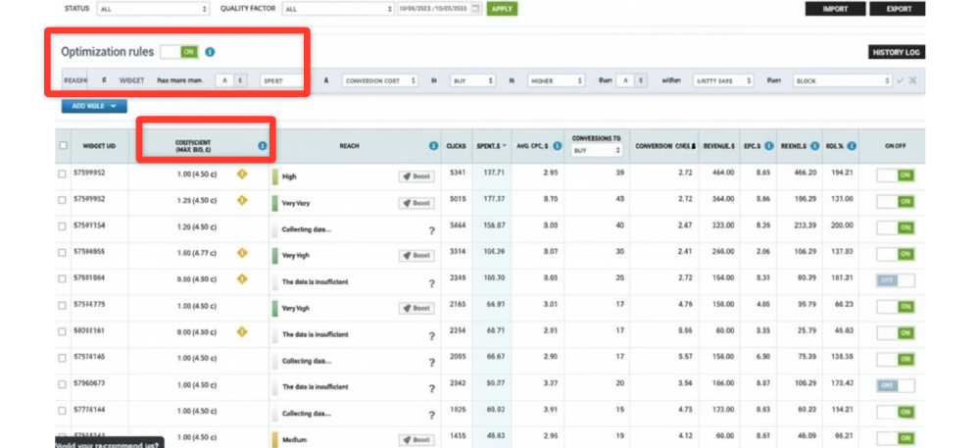Click the Avg. CPC column info icon

557,146
